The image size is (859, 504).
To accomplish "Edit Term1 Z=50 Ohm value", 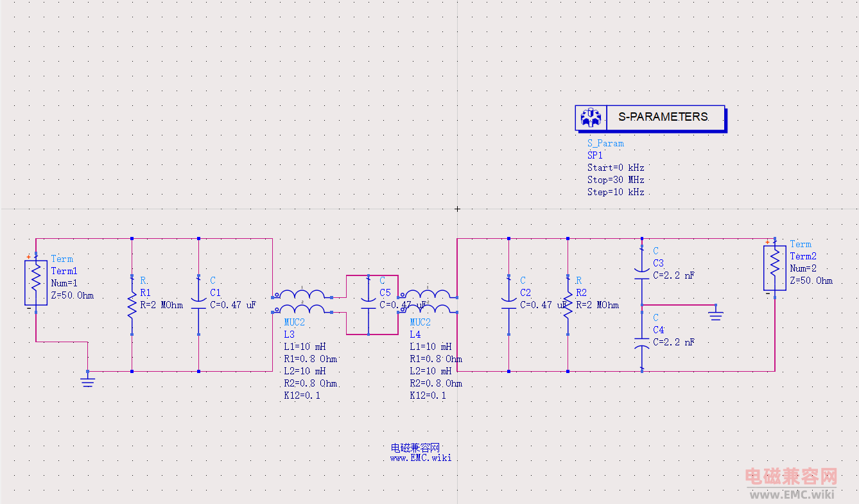I will (x=73, y=295).
